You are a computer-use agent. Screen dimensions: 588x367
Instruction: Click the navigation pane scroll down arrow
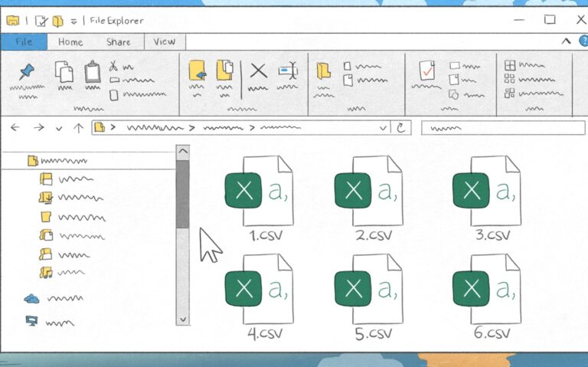pos(183,319)
